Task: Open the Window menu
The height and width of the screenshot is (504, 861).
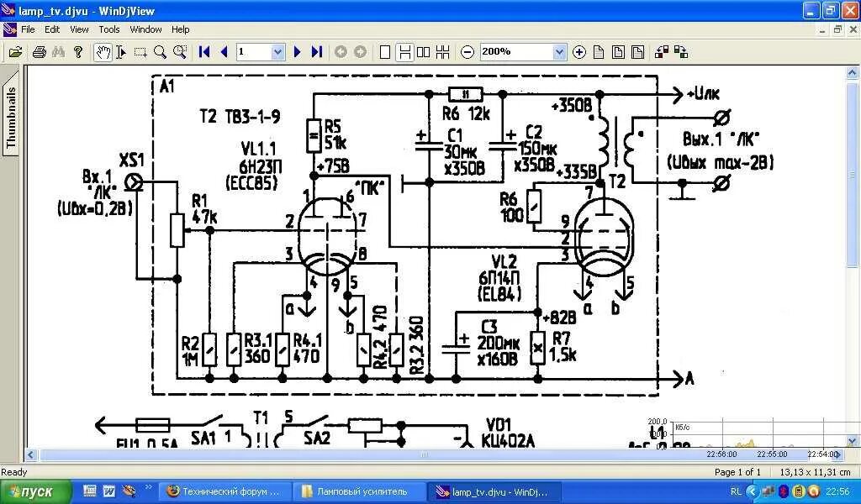Action: point(145,29)
